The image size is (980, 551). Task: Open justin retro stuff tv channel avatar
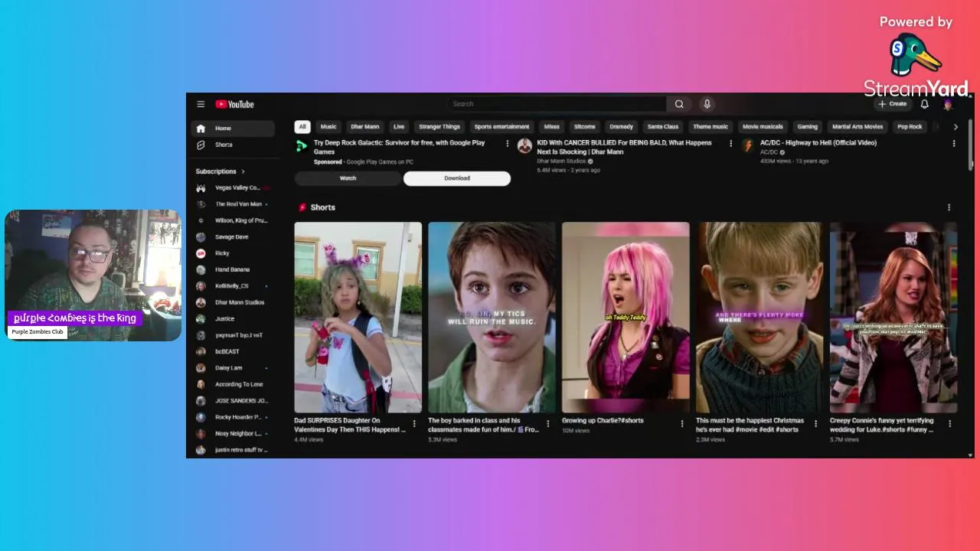click(x=201, y=450)
